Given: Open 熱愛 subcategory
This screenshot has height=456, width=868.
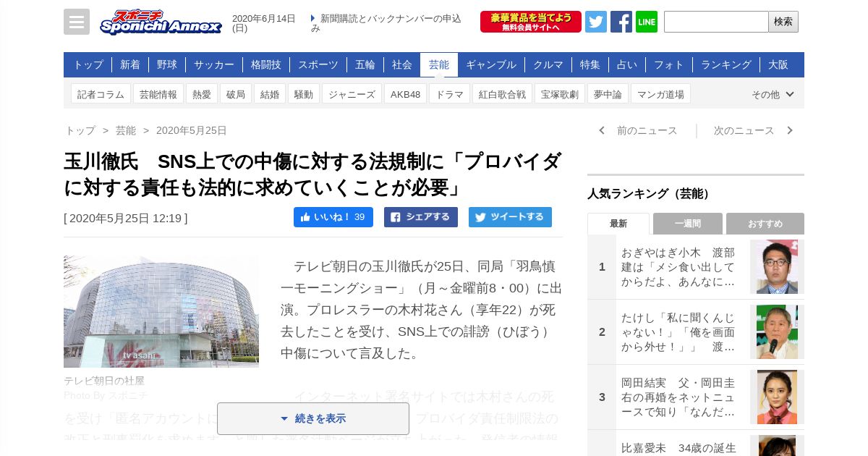Looking at the screenshot, I should [x=202, y=94].
